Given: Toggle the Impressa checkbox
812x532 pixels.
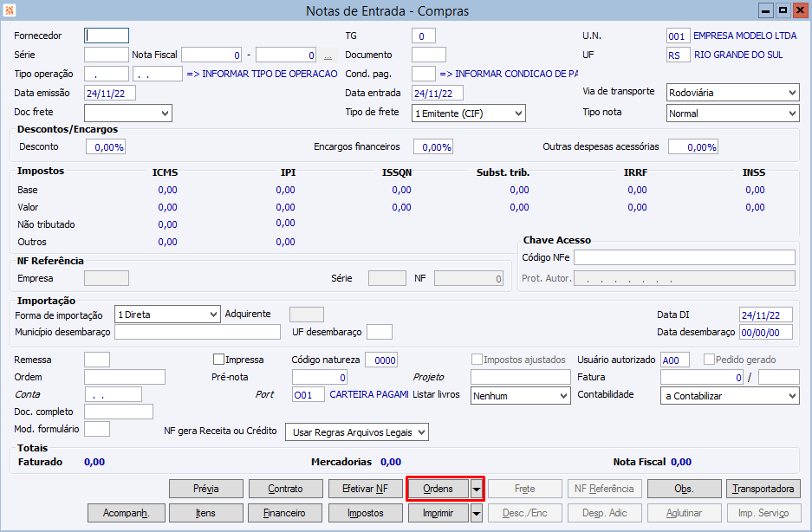Looking at the screenshot, I should [x=219, y=359].
